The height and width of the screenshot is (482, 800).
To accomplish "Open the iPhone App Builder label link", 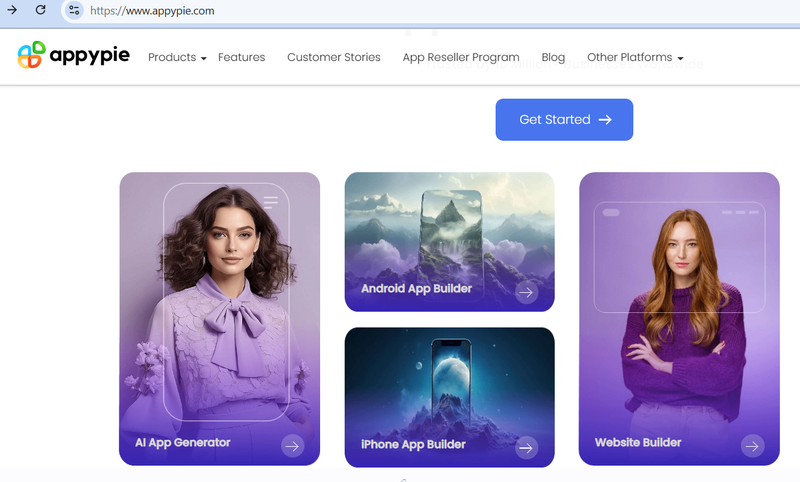I will 413,445.
